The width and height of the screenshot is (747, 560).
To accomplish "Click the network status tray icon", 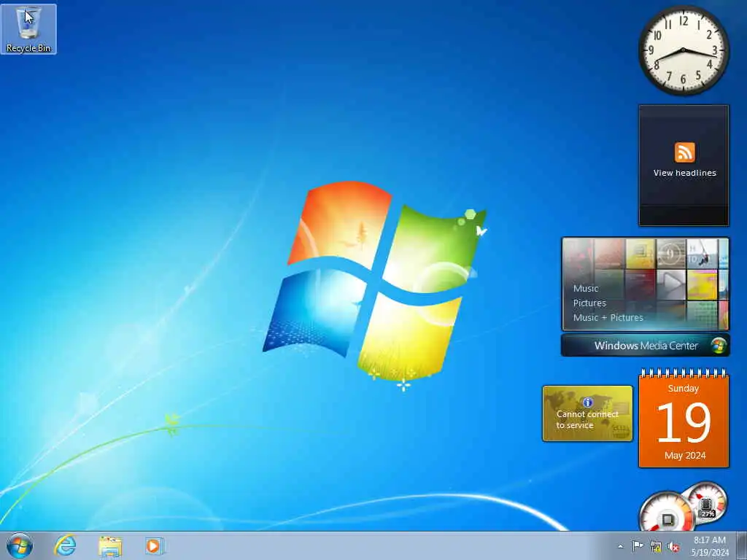I will click(656, 547).
